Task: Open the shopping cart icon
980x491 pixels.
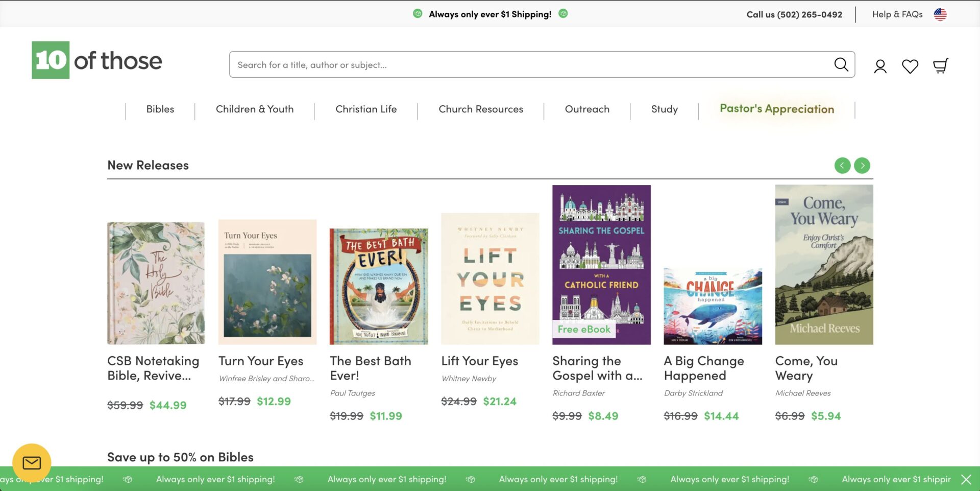Action: 940,66
